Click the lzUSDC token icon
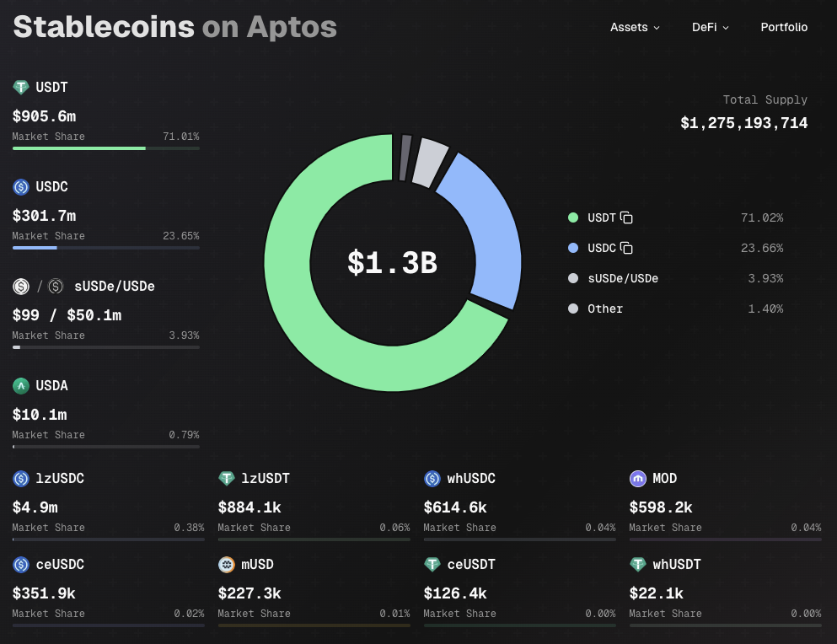The height and width of the screenshot is (644, 837). pos(20,478)
